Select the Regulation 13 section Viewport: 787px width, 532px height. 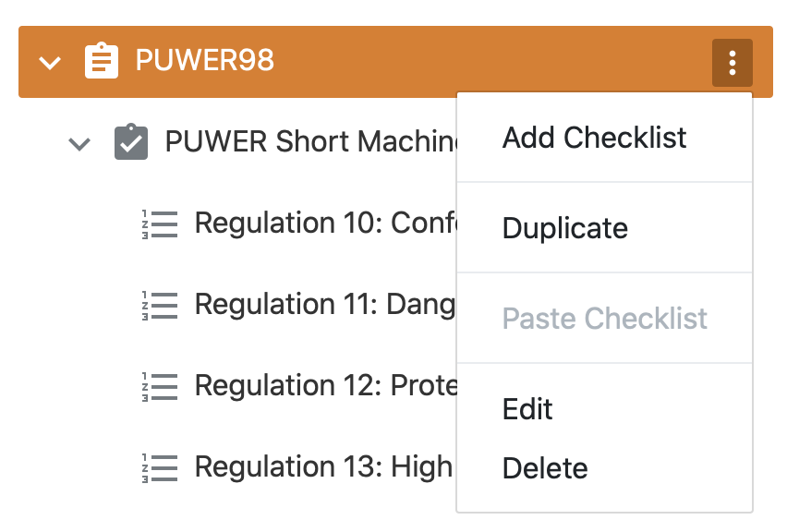click(x=323, y=467)
